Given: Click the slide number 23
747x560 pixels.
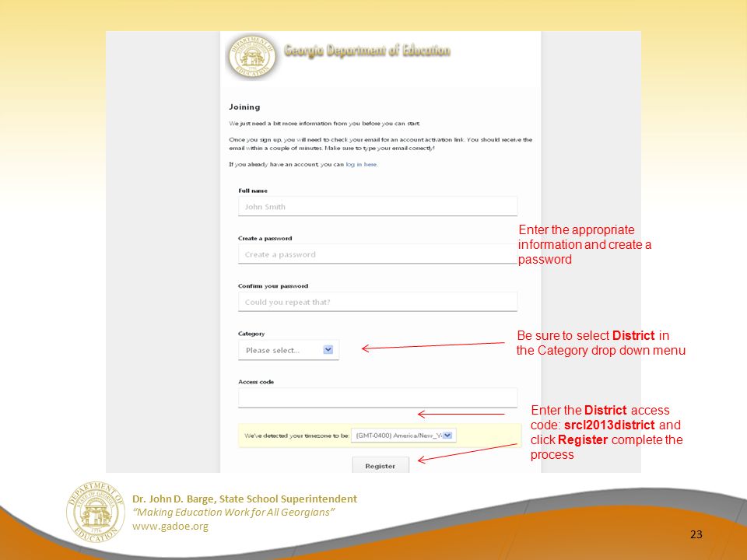Looking at the screenshot, I should (696, 534).
